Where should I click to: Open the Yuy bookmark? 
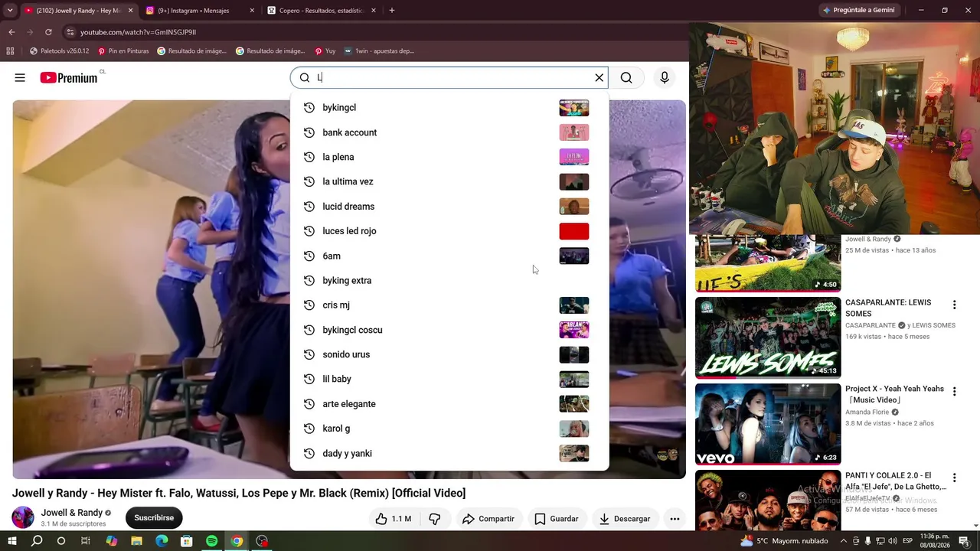pos(325,51)
